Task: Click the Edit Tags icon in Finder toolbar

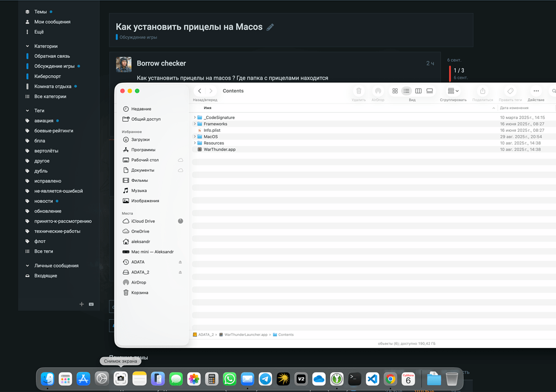Action: click(510, 91)
